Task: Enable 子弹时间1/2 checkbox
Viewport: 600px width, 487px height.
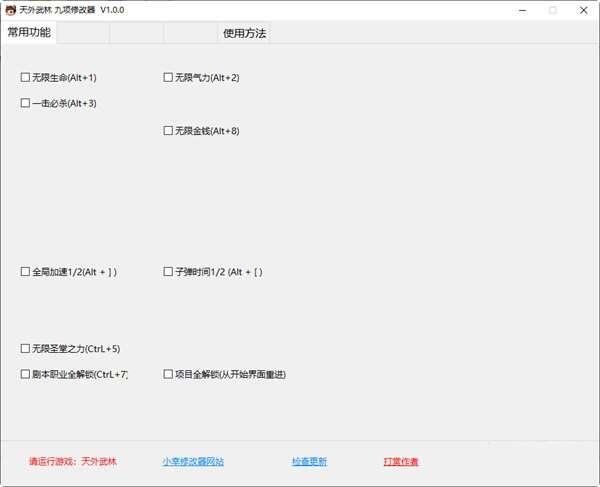Action: [x=168, y=271]
